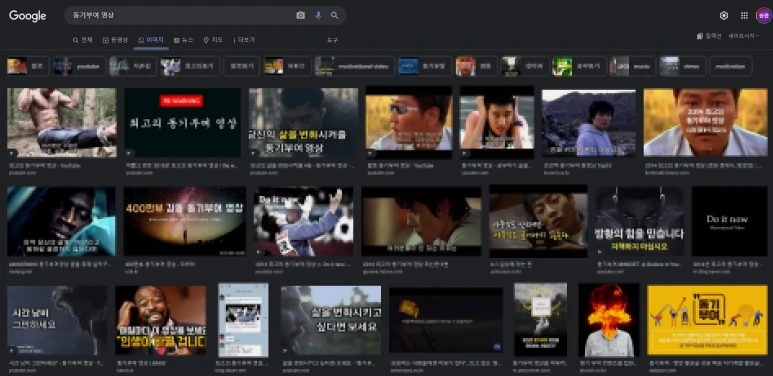Filter results by the youtube chip
The width and height of the screenshot is (773, 376).
(x=79, y=66)
